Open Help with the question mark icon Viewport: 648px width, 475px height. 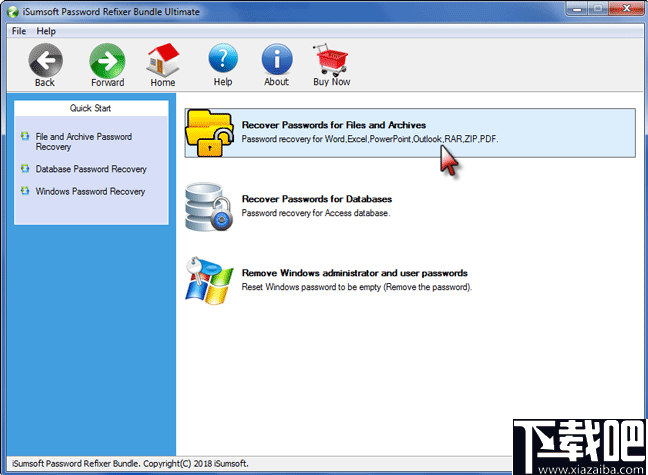(x=223, y=60)
